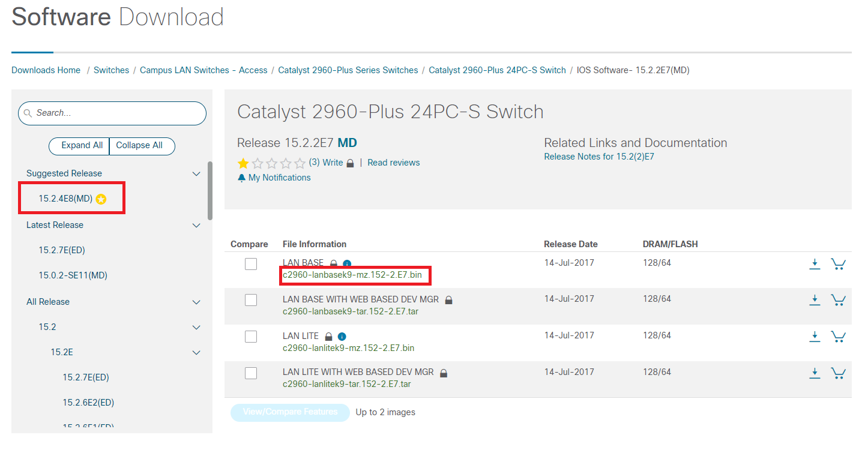Open My Notifications link

(280, 178)
